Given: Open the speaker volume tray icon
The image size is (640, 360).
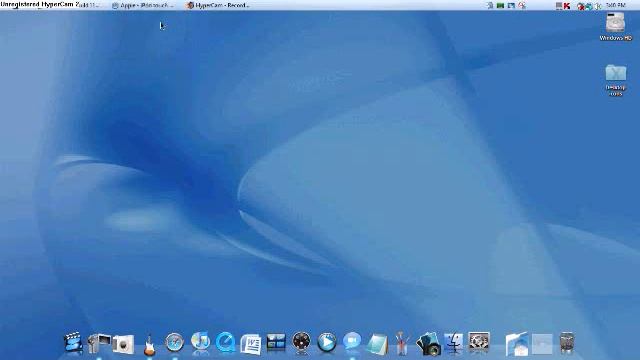Looking at the screenshot, I should (x=598, y=6).
